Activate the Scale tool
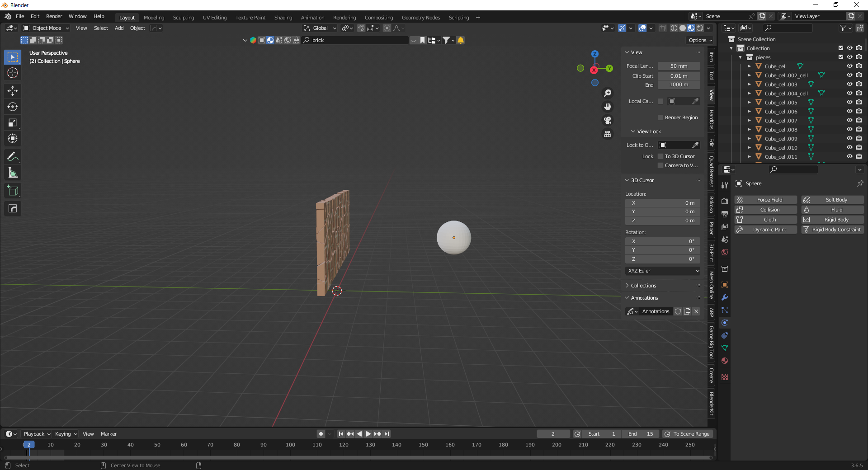868x470 pixels. click(x=13, y=122)
